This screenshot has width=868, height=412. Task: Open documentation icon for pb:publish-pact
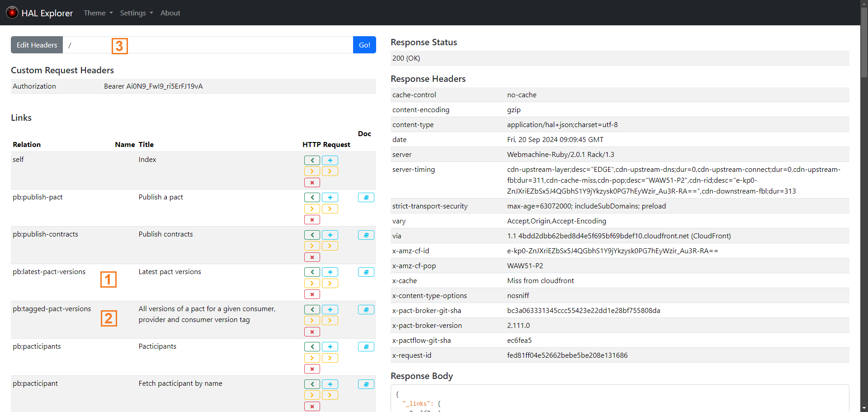point(365,197)
